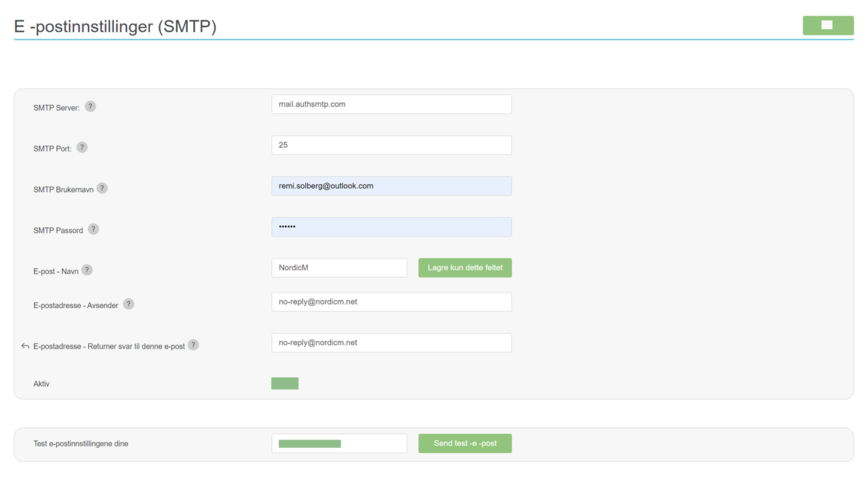Select the Returner svar e-mail input field
Viewport: 868px width, 500px height.
point(391,343)
